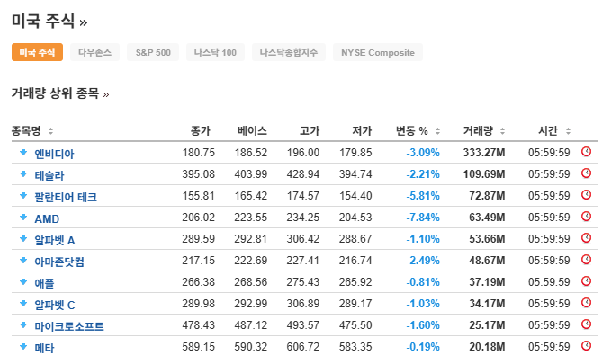Click the blue down arrow beside 아마존닷컴
The image size is (602, 364).
[x=23, y=260]
